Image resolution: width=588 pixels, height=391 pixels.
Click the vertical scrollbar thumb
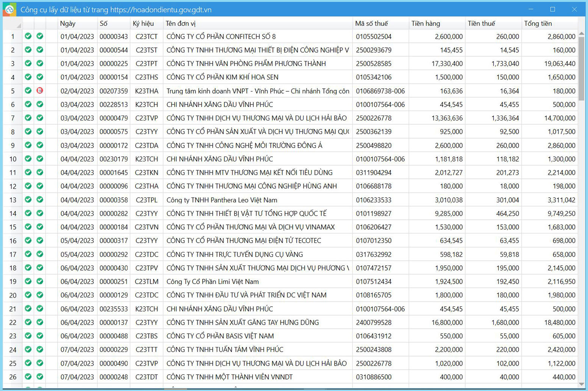point(582,68)
